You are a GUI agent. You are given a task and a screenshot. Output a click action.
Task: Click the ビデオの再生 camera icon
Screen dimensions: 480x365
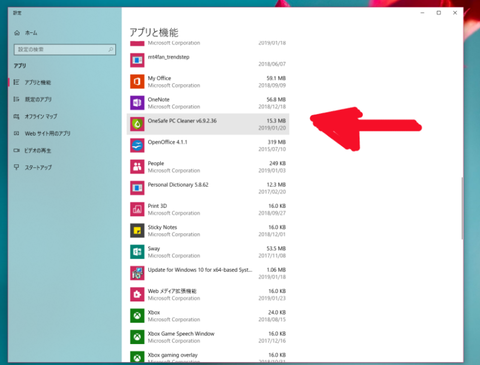(x=16, y=150)
